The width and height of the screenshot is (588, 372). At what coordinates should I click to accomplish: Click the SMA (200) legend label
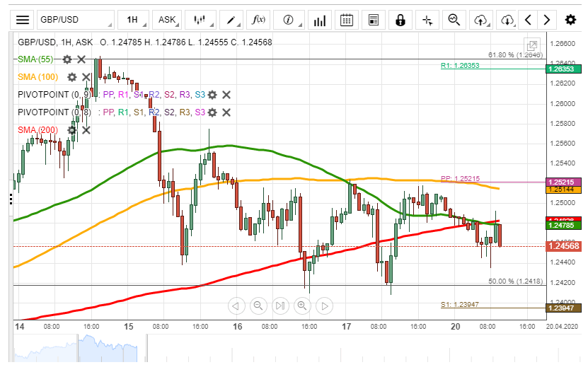click(x=38, y=130)
